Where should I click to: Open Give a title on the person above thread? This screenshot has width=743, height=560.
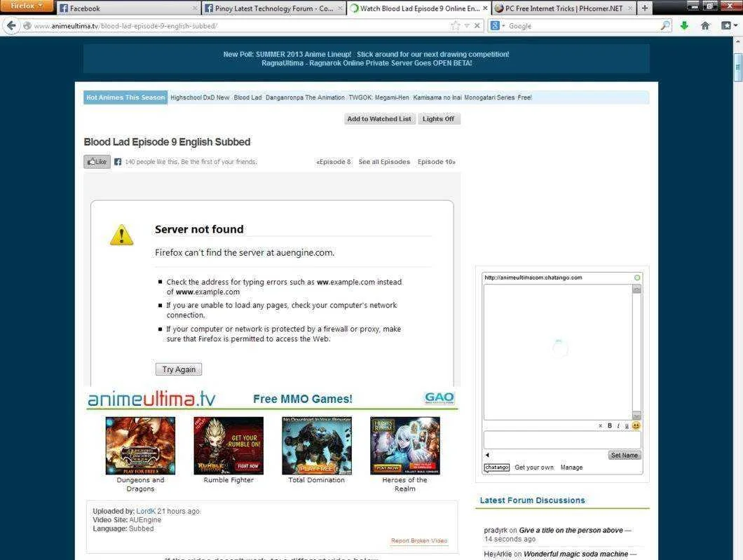571,530
